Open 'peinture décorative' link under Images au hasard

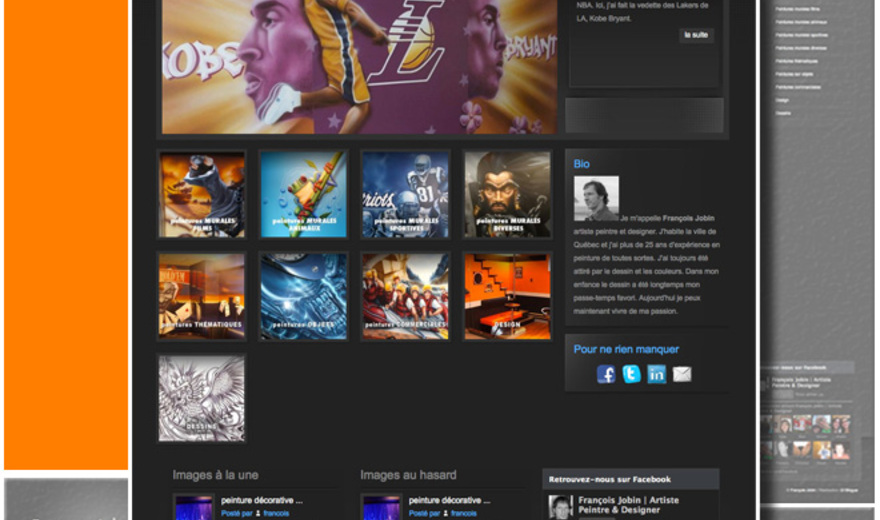pyautogui.click(x=450, y=500)
